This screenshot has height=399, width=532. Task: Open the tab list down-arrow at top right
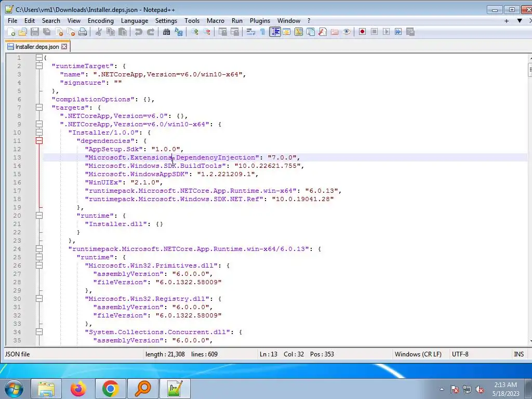click(x=519, y=21)
